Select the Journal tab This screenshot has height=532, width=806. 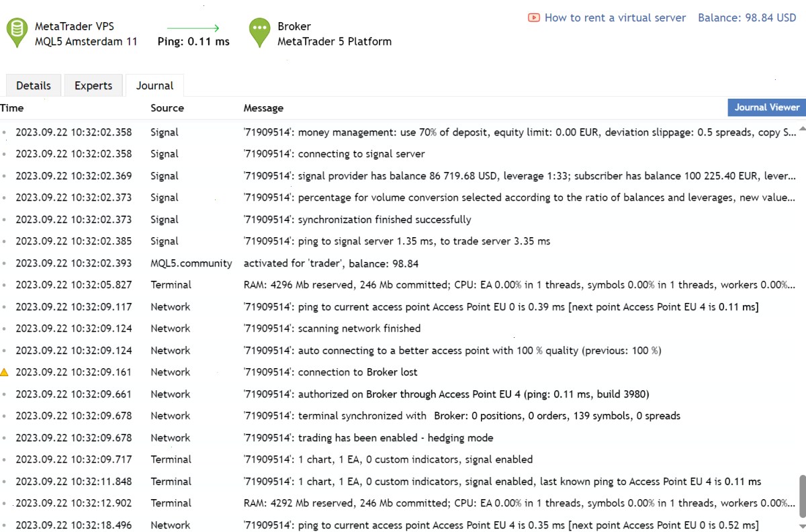pyautogui.click(x=155, y=85)
